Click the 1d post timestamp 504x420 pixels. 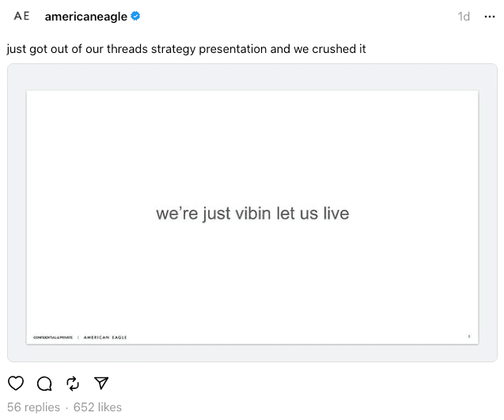pyautogui.click(x=464, y=17)
